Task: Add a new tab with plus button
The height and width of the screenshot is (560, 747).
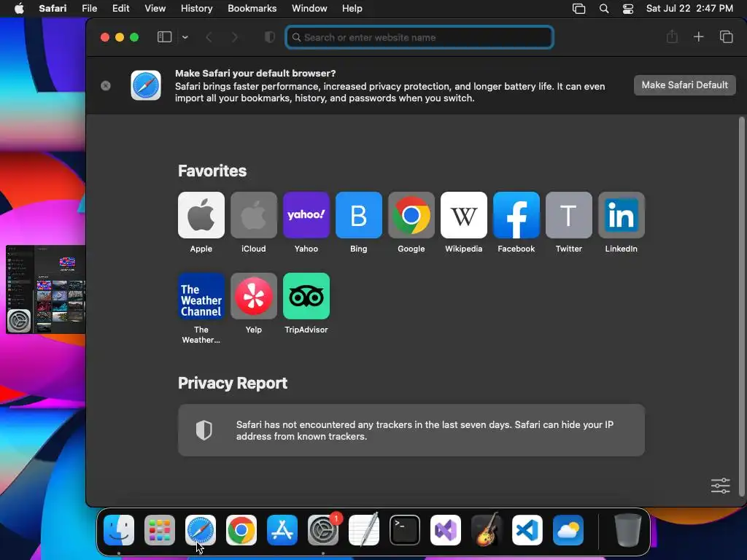Action: [698, 36]
